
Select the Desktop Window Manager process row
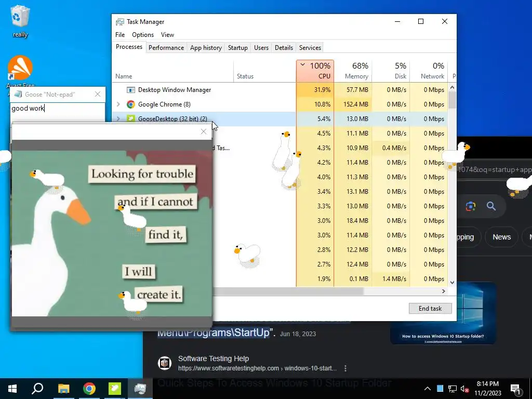(280, 90)
